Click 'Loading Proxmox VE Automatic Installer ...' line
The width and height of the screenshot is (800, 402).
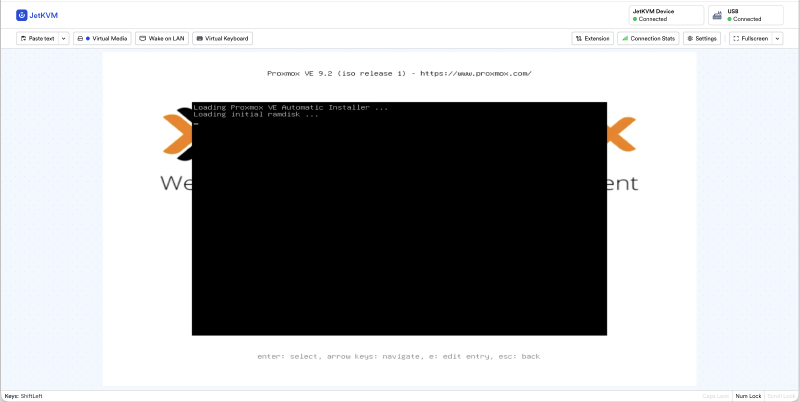click(x=290, y=108)
